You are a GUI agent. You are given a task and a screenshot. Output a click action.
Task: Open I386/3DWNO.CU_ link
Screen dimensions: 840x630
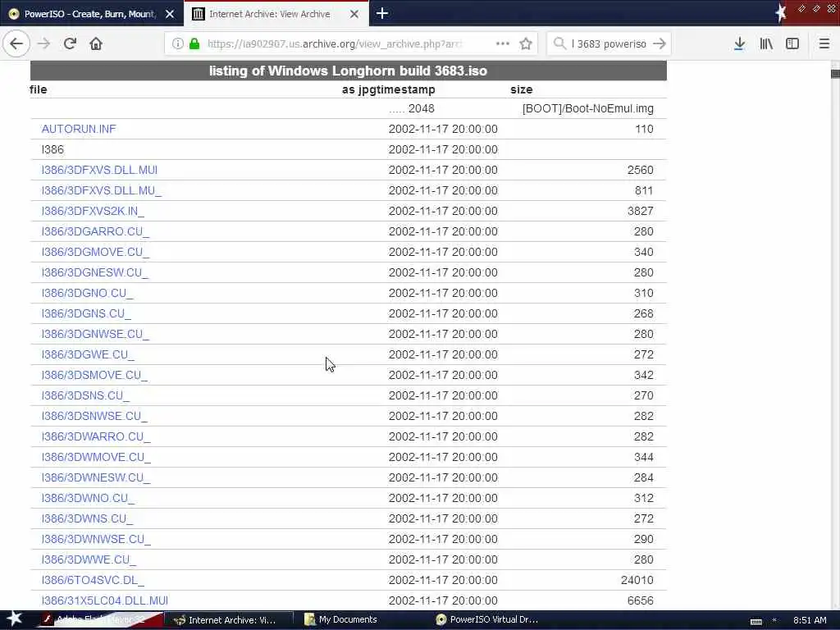tap(88, 498)
